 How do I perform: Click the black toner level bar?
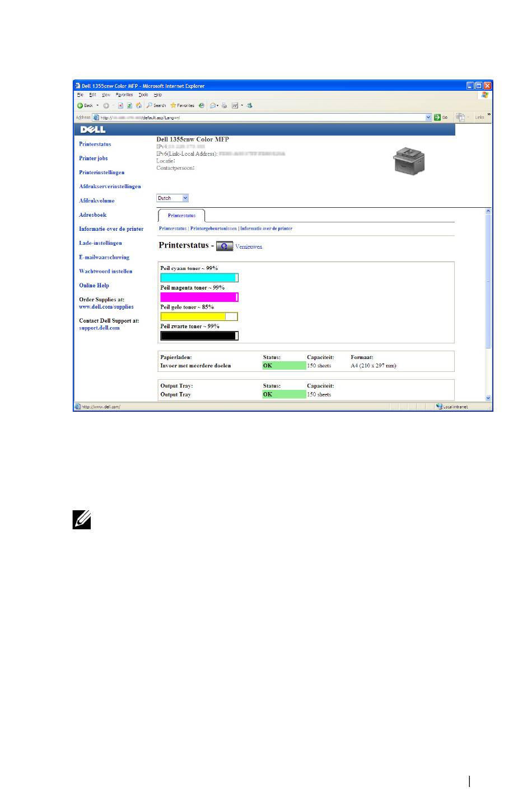(199, 336)
